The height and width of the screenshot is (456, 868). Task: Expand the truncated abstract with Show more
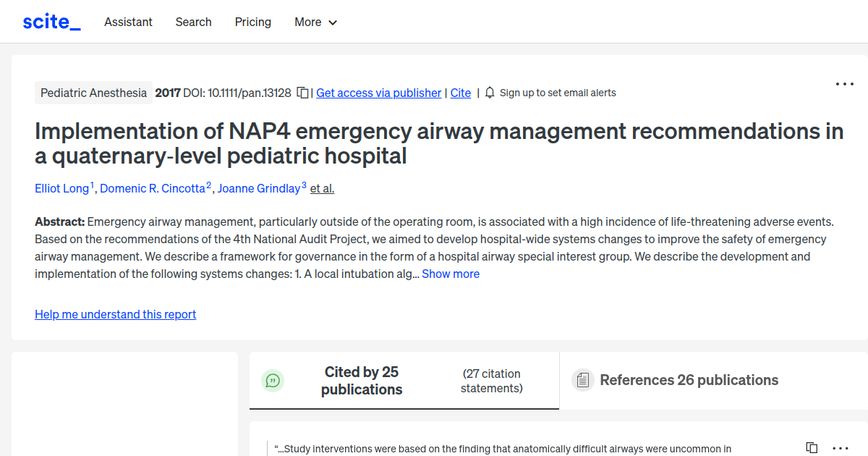[x=450, y=274]
